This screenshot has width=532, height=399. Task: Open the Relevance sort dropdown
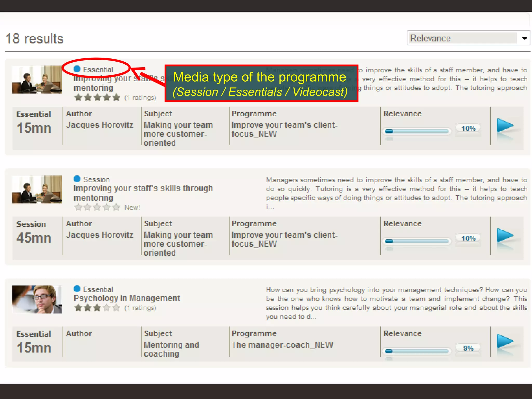tap(468, 38)
